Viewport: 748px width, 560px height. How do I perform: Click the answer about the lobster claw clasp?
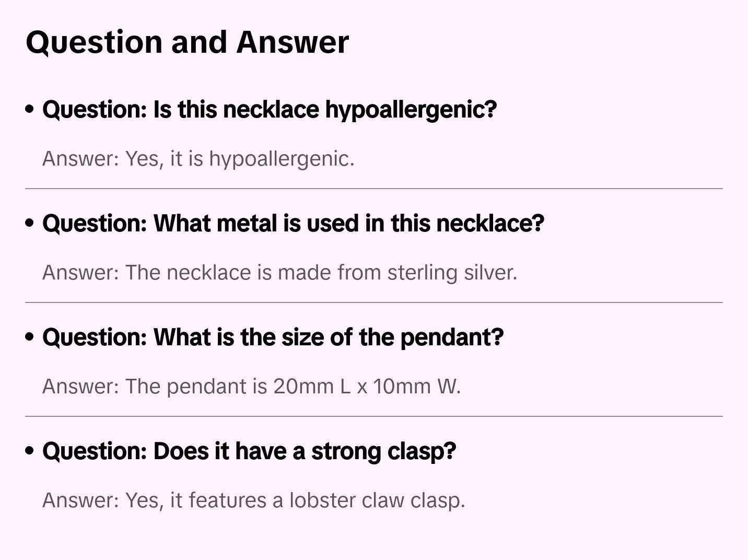(x=253, y=500)
